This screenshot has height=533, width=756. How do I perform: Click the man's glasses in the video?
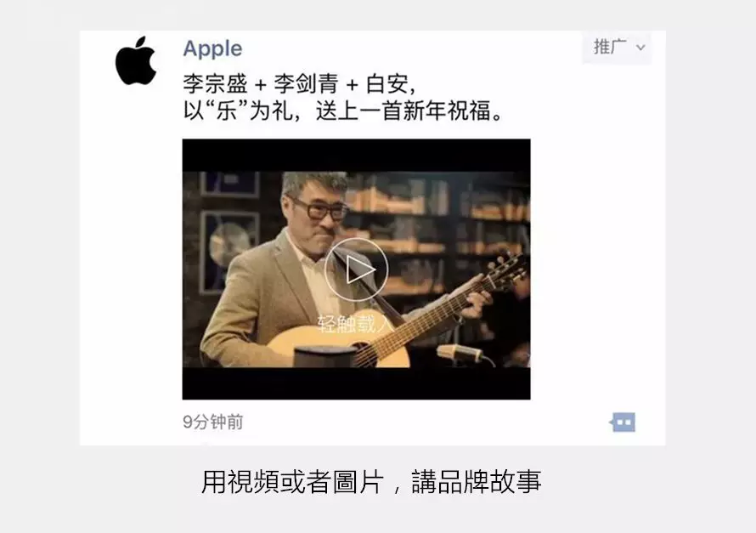(x=319, y=209)
